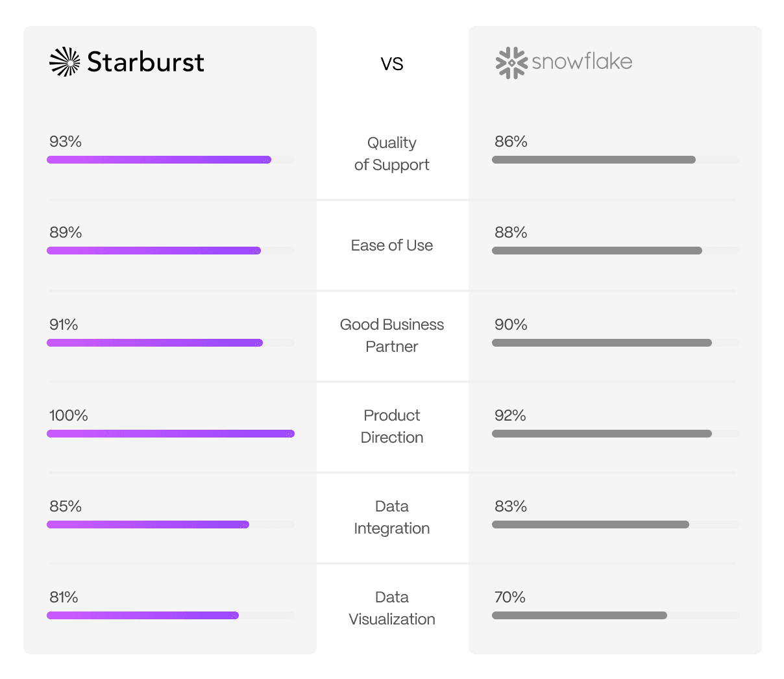Click Starburst's 89% Ease of Use bar

click(154, 251)
